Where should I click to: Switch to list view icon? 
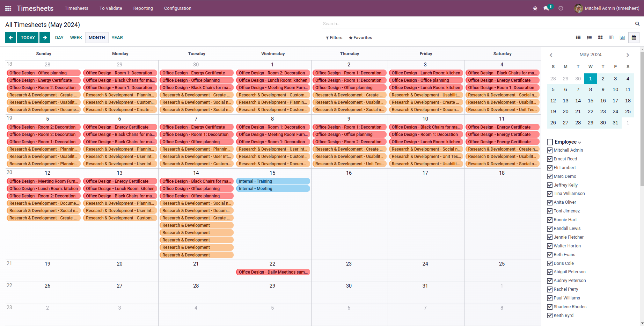(x=589, y=38)
